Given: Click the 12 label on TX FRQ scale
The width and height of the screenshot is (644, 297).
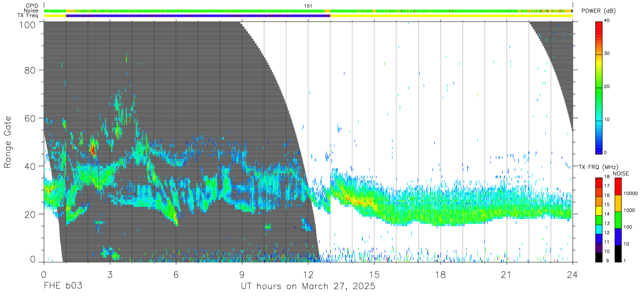Looking at the screenshot, I should [x=607, y=233].
